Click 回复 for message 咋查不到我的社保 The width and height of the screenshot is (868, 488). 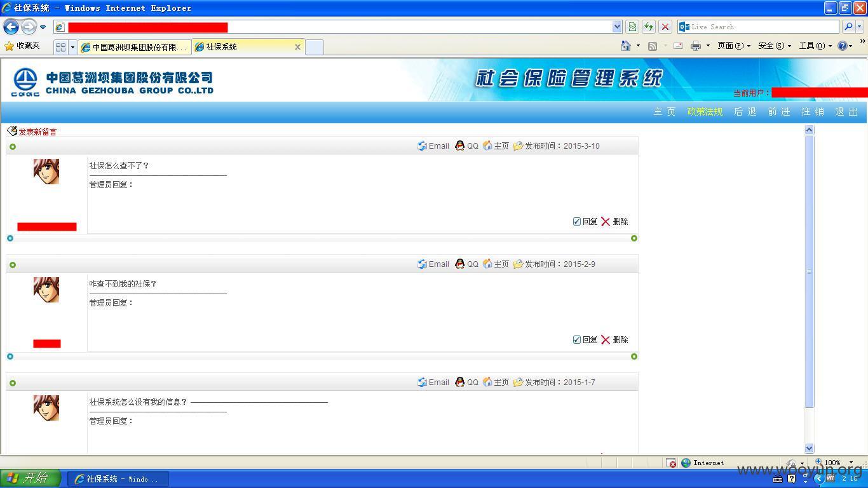point(585,339)
